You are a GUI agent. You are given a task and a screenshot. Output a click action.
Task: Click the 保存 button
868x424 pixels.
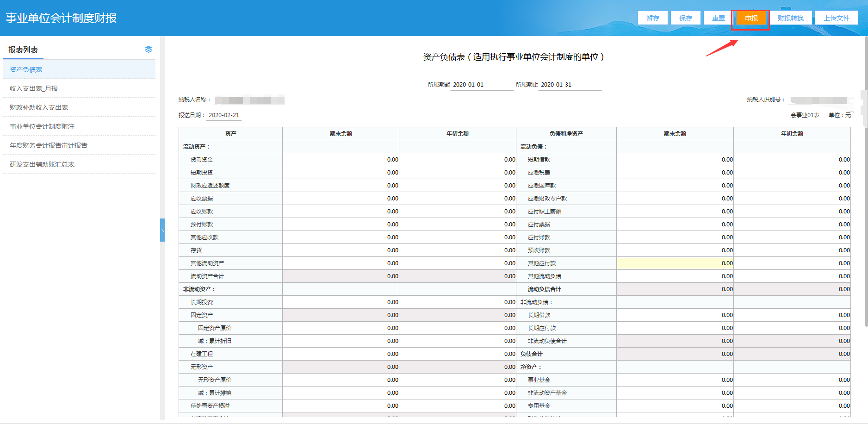686,18
